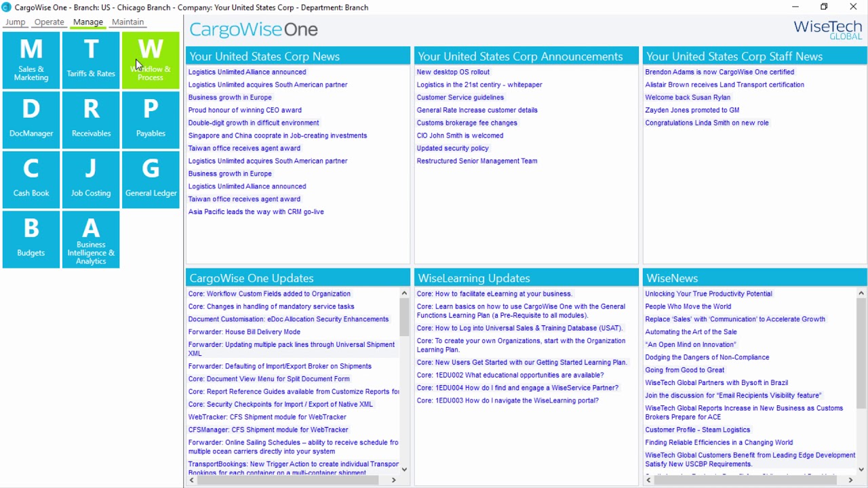
Task: Open 'Automating the Art of the Sale'
Action: point(691,332)
